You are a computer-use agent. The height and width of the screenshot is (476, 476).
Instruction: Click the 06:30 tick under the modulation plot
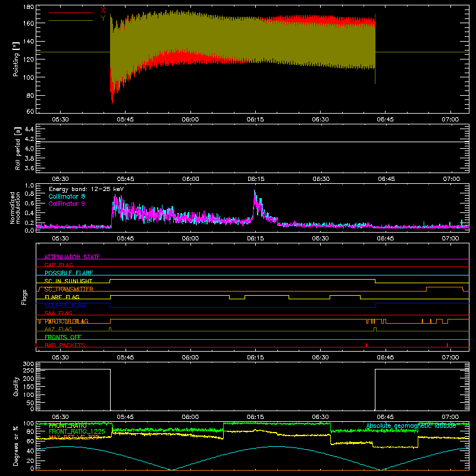(x=320, y=239)
